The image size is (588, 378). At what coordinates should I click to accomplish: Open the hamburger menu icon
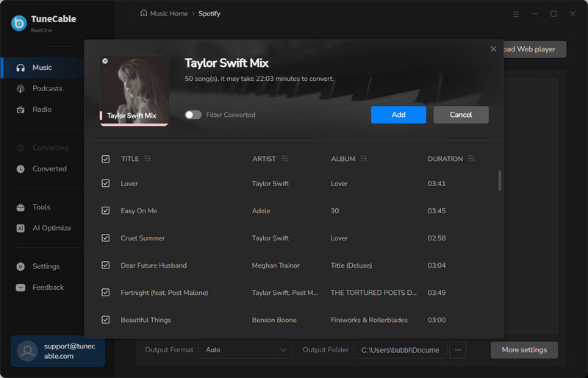[x=516, y=14]
